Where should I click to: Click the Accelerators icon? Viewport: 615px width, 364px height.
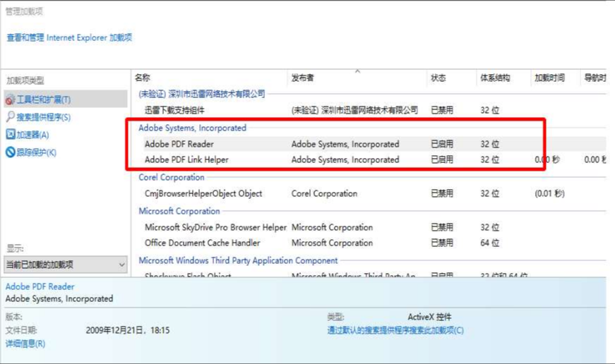pyautogui.click(x=10, y=135)
